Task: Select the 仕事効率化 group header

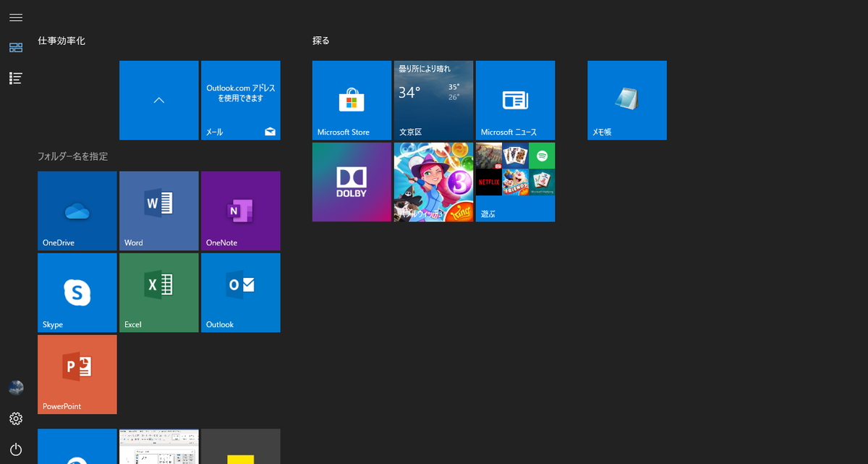Action: point(61,41)
